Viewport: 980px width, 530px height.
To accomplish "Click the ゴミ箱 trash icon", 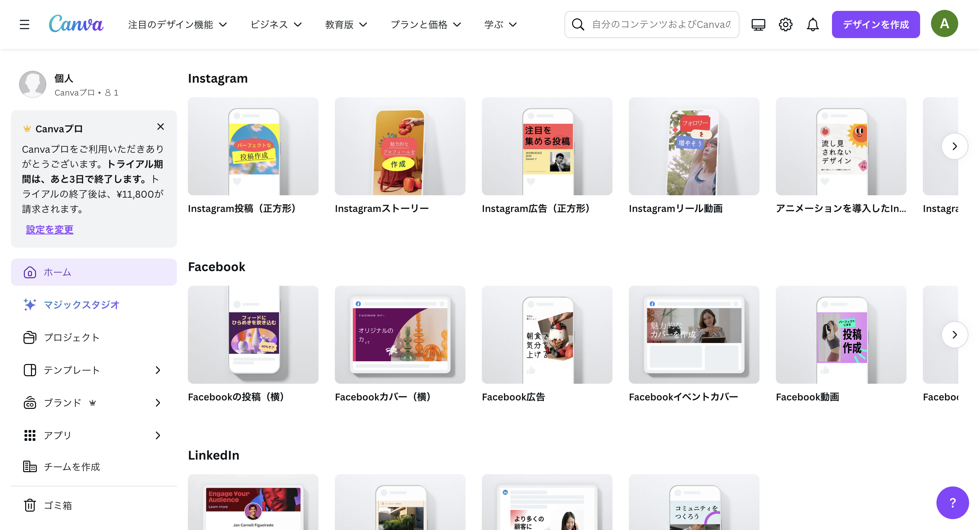I will pyautogui.click(x=30, y=505).
